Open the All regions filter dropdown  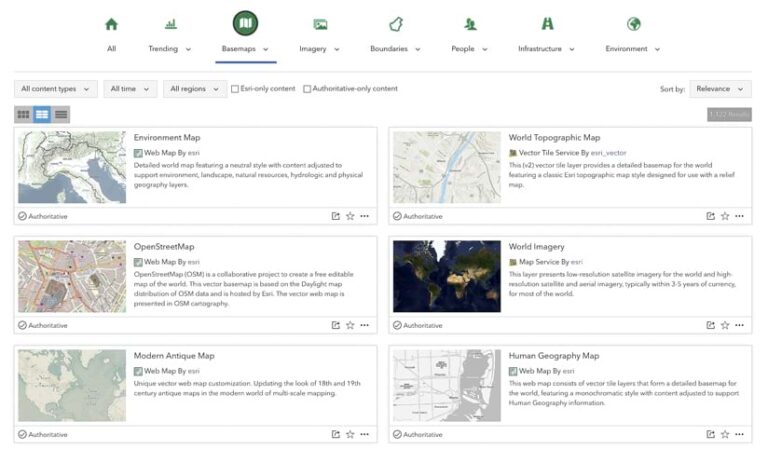pyautogui.click(x=194, y=89)
